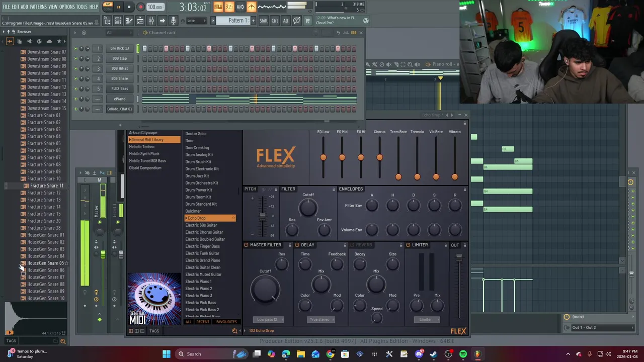Toggle the countdown before recording icon
The height and width of the screenshot is (362, 644).
point(229,7)
